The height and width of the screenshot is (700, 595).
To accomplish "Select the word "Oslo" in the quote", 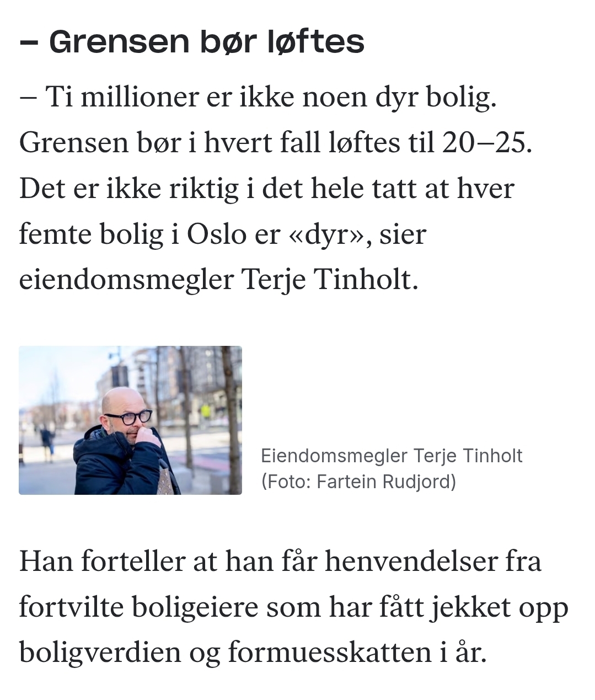I will point(216,234).
